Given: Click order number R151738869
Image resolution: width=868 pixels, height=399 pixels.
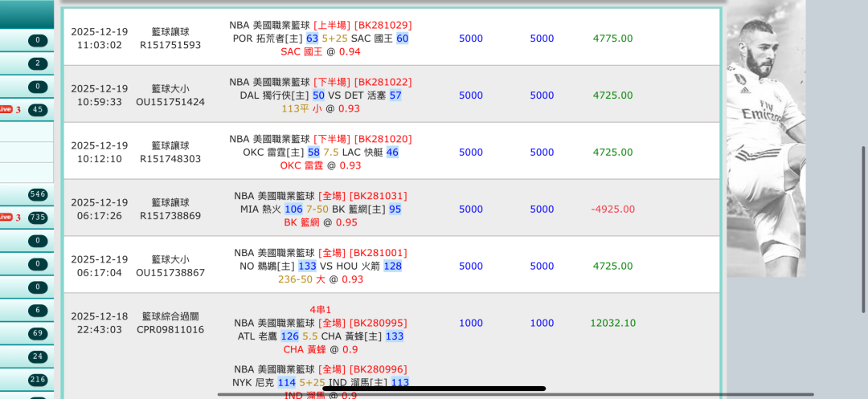Looking at the screenshot, I should (170, 216).
